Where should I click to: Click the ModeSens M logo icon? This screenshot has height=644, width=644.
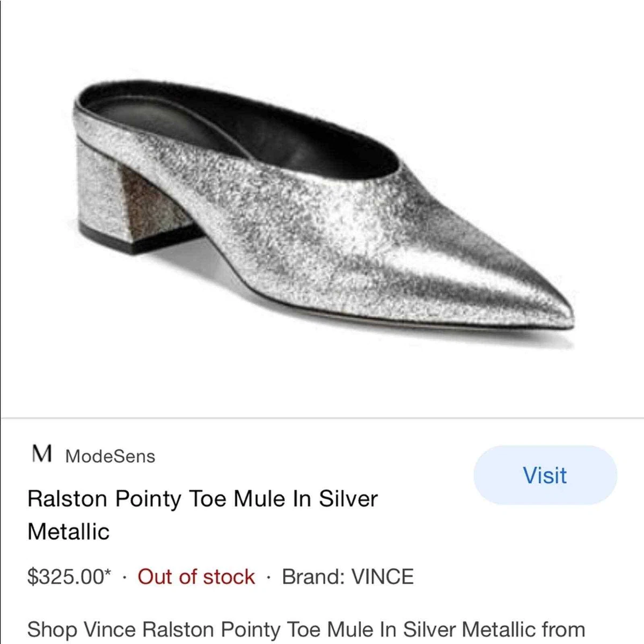pos(42,455)
